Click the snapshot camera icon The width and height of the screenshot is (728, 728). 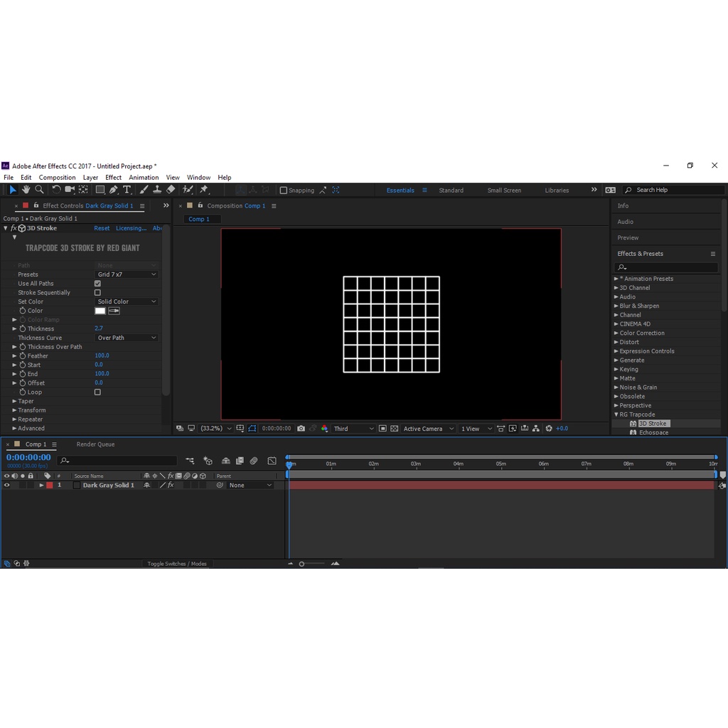301,429
